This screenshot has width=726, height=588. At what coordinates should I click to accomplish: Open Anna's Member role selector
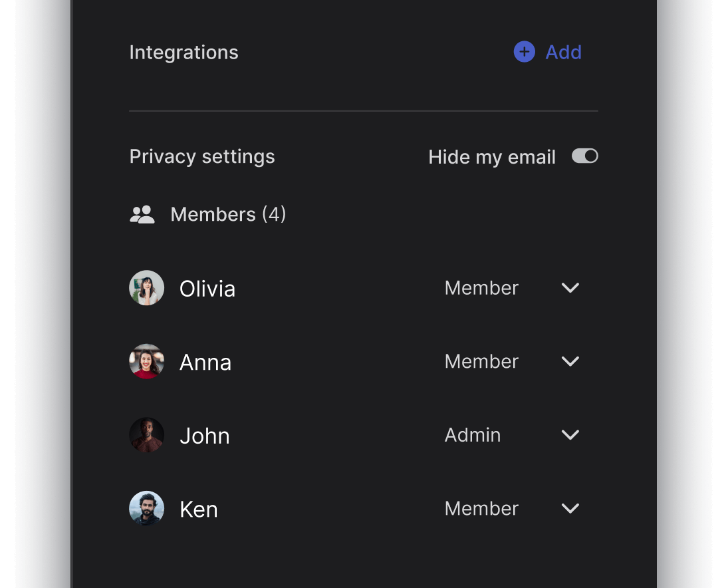coord(570,361)
